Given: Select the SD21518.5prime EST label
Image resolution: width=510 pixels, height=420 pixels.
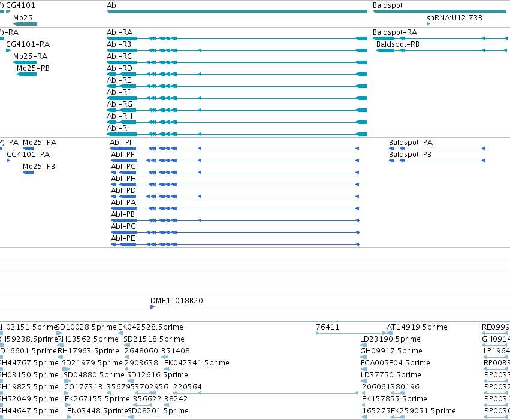Looking at the screenshot, I should pos(154,339).
